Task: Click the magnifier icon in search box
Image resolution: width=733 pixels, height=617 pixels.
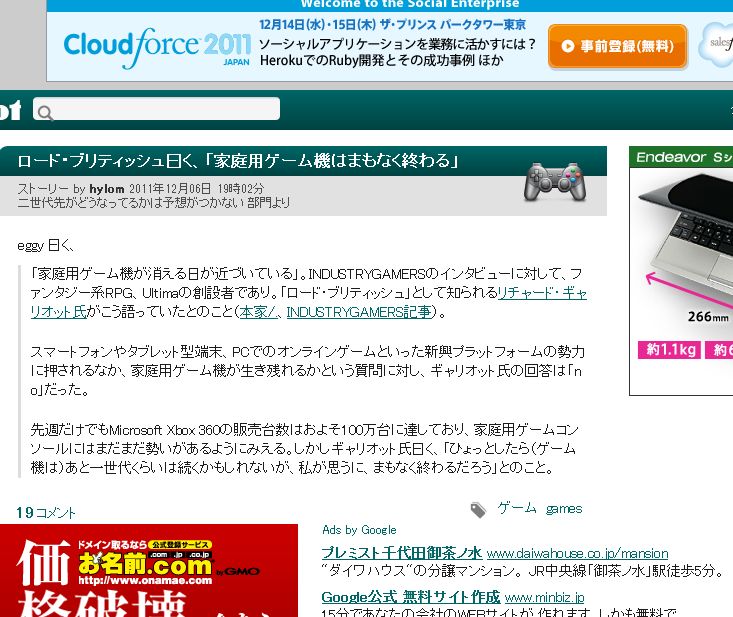Action: [x=44, y=112]
